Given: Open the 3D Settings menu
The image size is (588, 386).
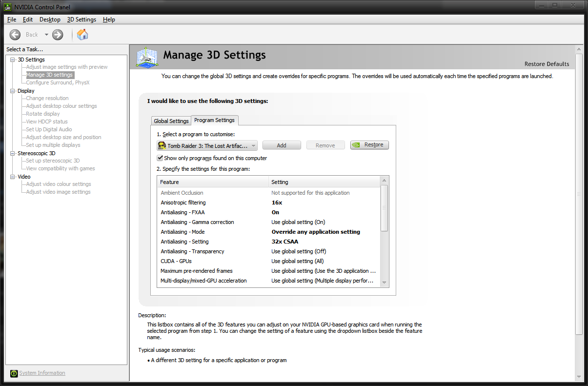Looking at the screenshot, I should 81,20.
